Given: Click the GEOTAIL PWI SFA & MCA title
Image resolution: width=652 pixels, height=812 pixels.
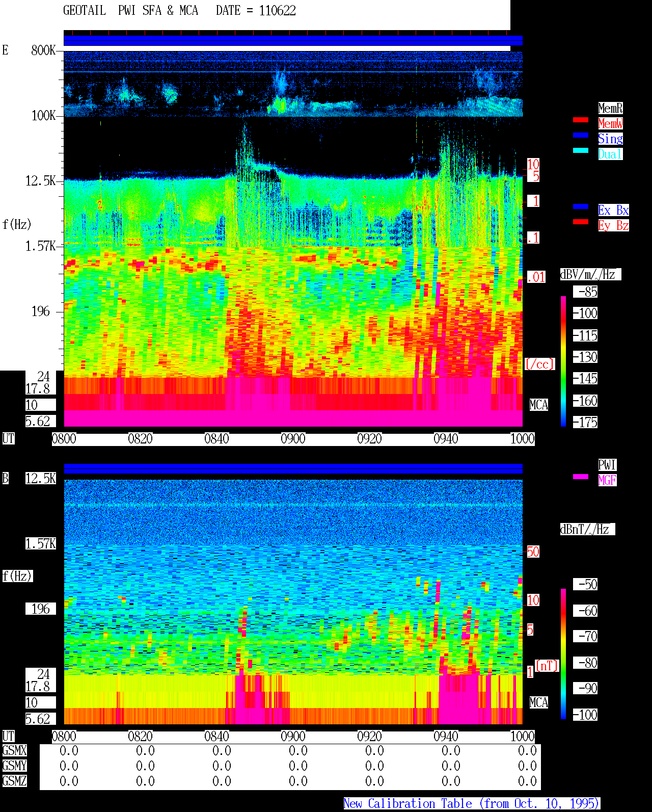Looking at the screenshot, I should pyautogui.click(x=130, y=11).
